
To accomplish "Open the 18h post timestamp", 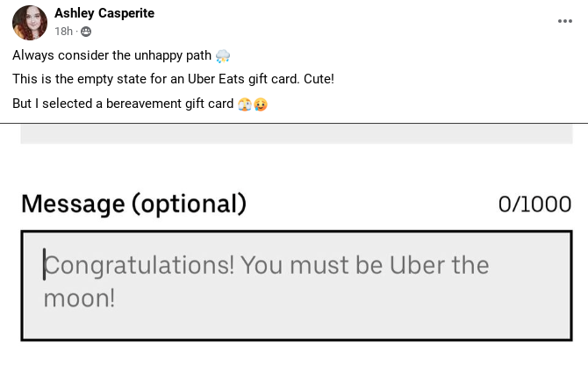I will pos(63,31).
